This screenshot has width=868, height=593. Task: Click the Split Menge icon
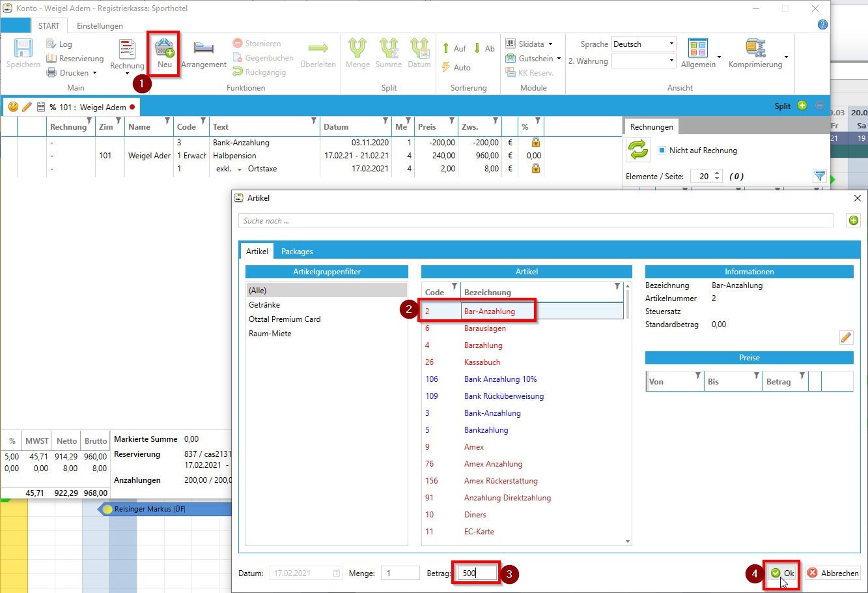[357, 48]
